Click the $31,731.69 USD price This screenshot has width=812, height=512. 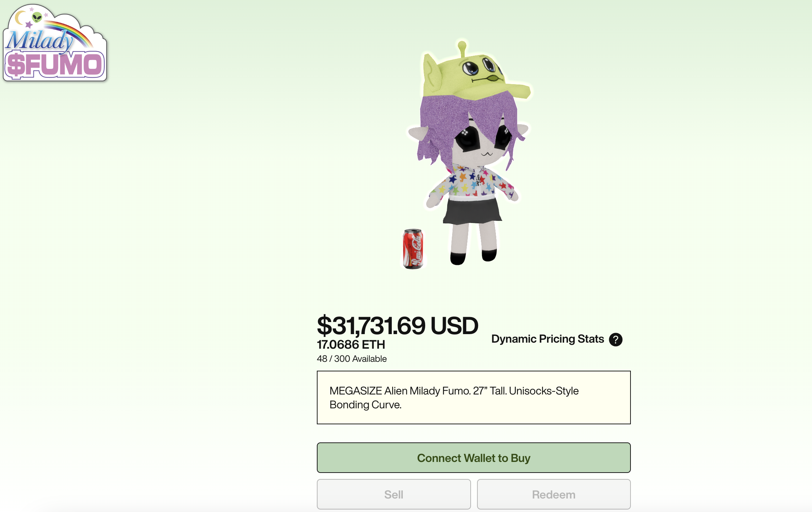[x=397, y=326]
